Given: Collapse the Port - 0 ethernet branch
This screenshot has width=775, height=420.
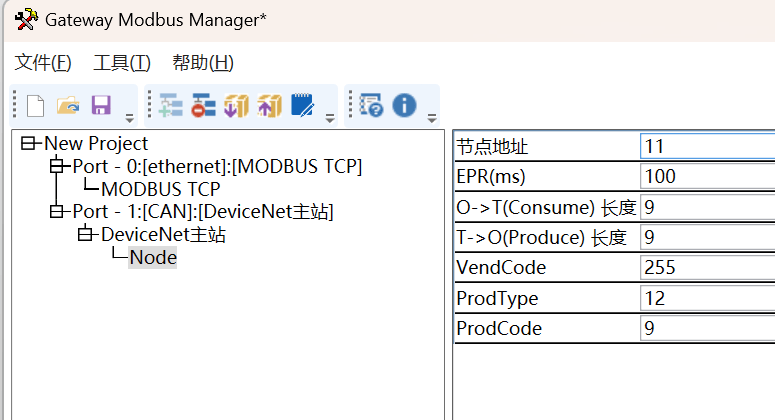Looking at the screenshot, I should point(57,166).
